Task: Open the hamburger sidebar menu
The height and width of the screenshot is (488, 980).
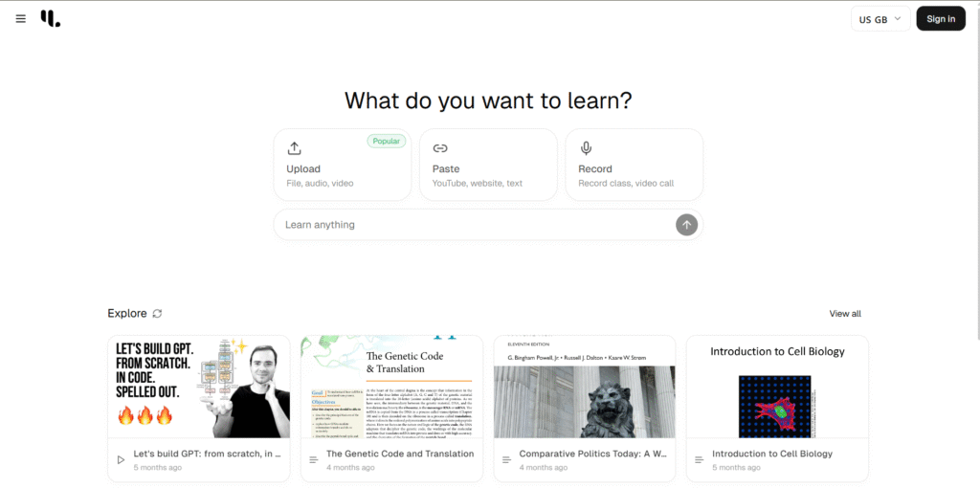Action: click(x=21, y=19)
